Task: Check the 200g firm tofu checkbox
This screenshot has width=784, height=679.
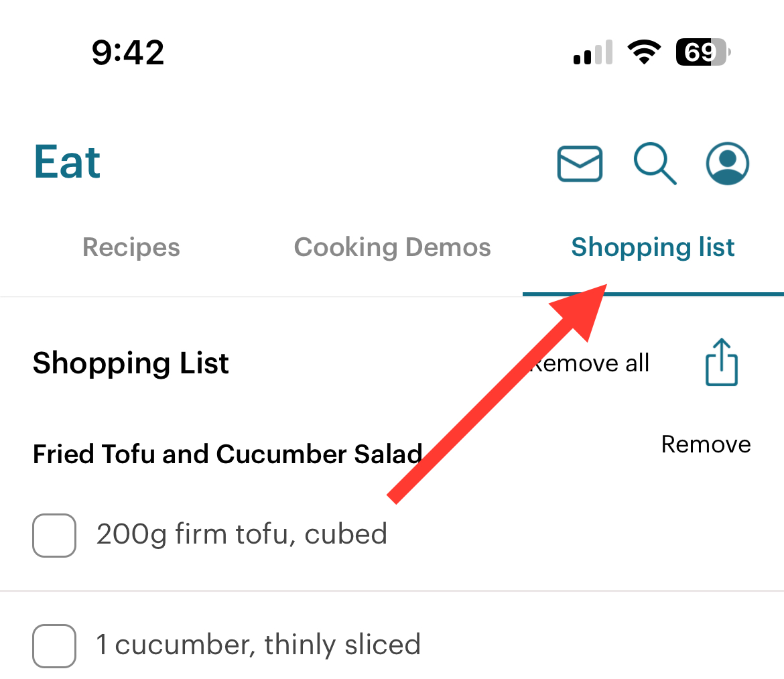Action: [54, 535]
